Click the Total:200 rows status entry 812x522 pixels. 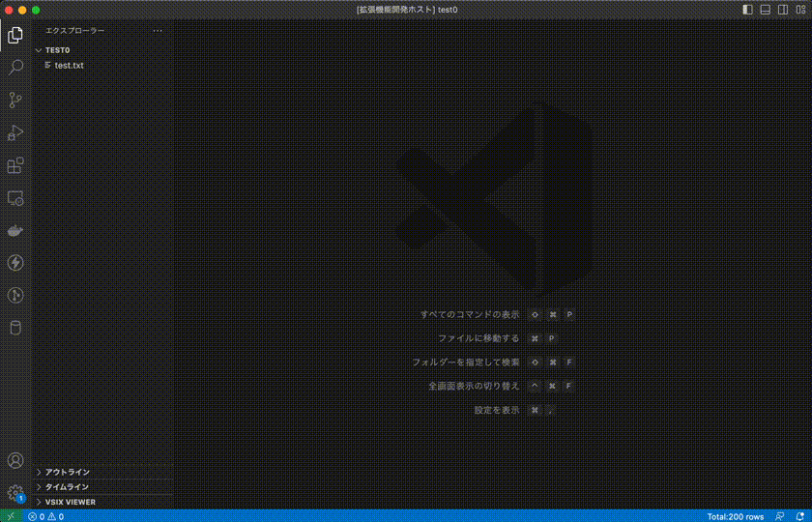pyautogui.click(x=736, y=516)
